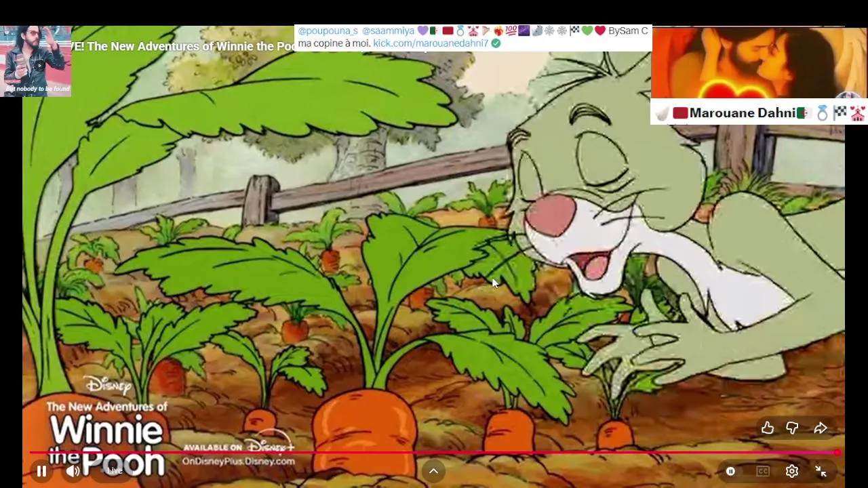Click the progress bar scrubber handle
The width and height of the screenshot is (868, 488).
tap(837, 453)
